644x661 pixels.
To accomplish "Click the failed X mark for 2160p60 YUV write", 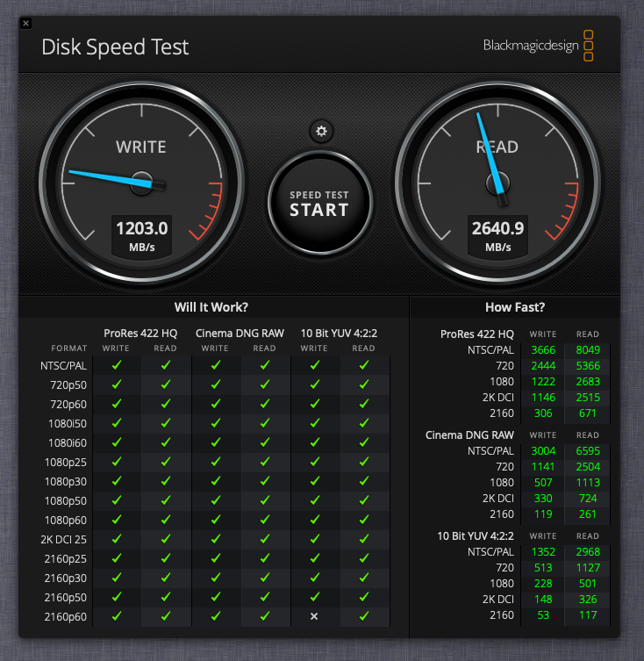I will [x=314, y=616].
